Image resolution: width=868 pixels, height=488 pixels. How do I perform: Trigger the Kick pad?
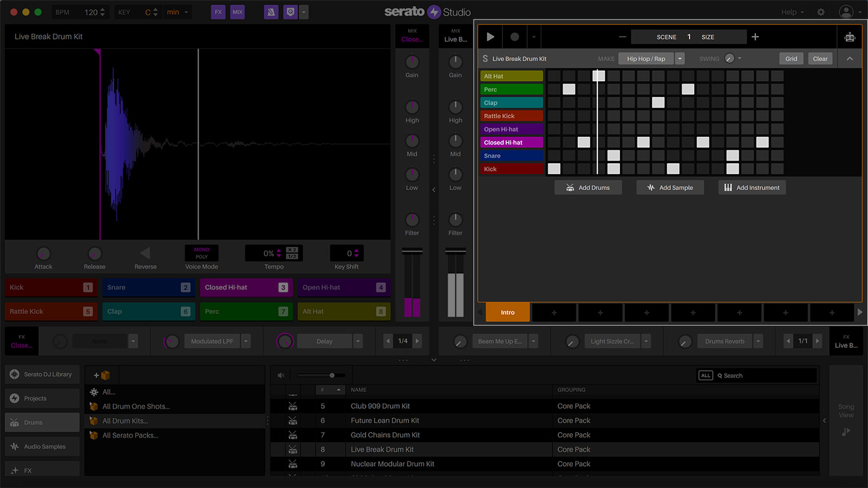51,287
